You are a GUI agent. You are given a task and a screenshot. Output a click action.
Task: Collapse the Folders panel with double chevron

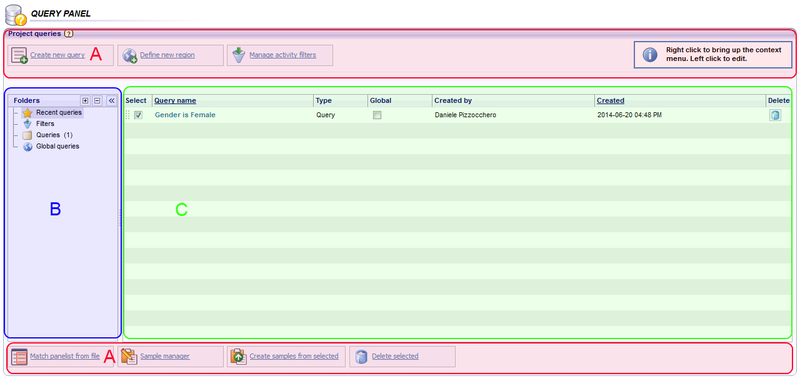[x=112, y=101]
